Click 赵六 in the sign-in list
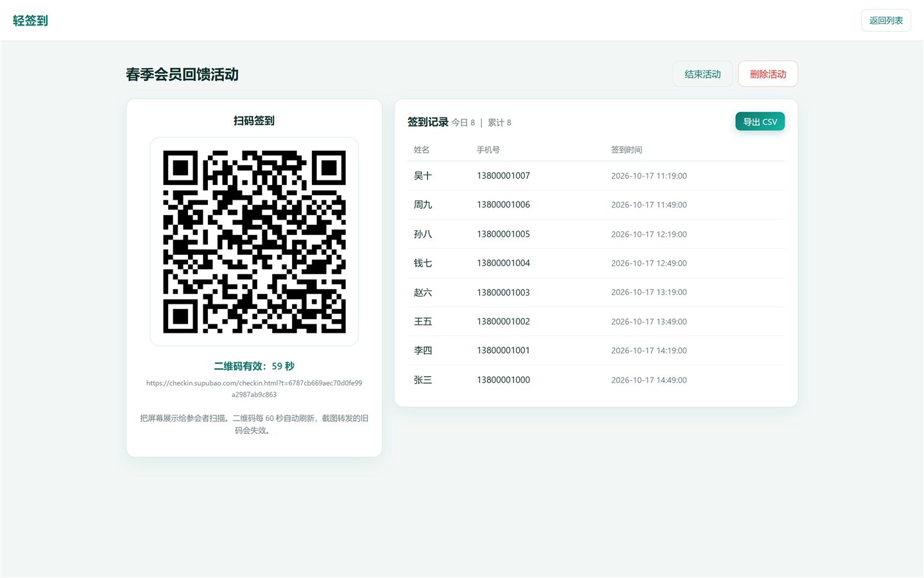924x578 pixels. pos(423,292)
